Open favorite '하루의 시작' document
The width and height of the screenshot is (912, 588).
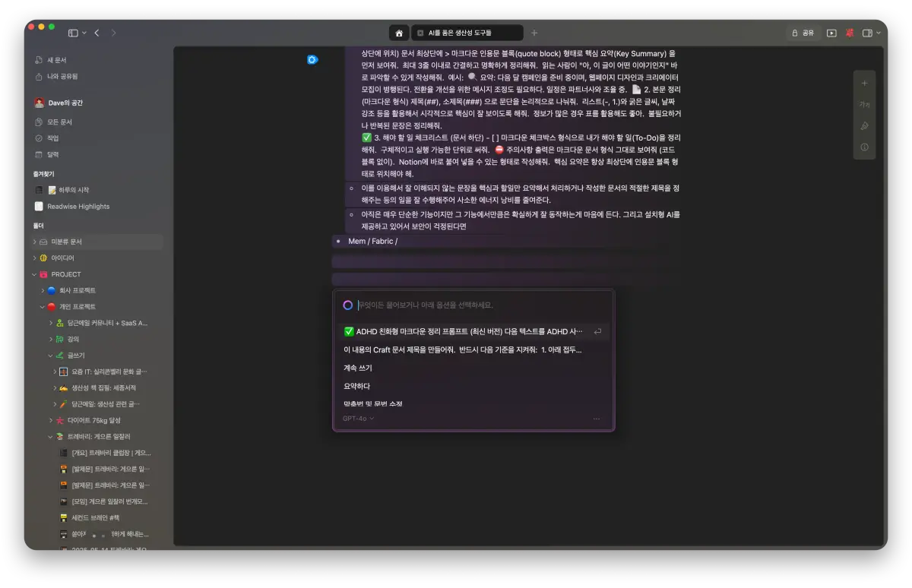tap(62, 190)
